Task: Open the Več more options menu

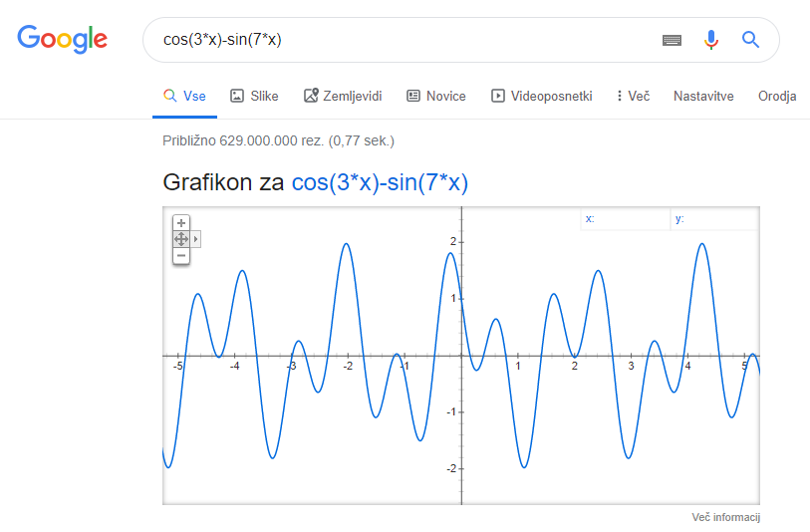Action: (633, 96)
